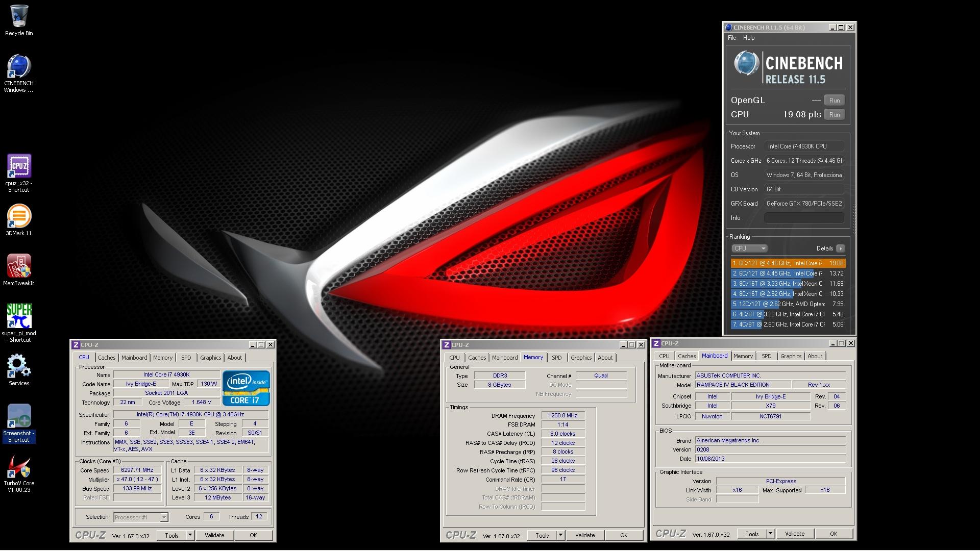
Task: Switch to SPD tab in CPU window
Action: pyautogui.click(x=186, y=358)
